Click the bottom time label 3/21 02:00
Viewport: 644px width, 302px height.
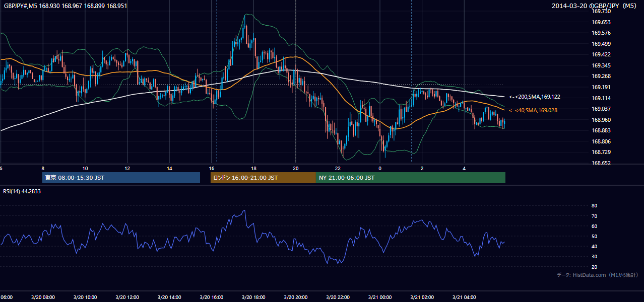pyautogui.click(x=422, y=297)
